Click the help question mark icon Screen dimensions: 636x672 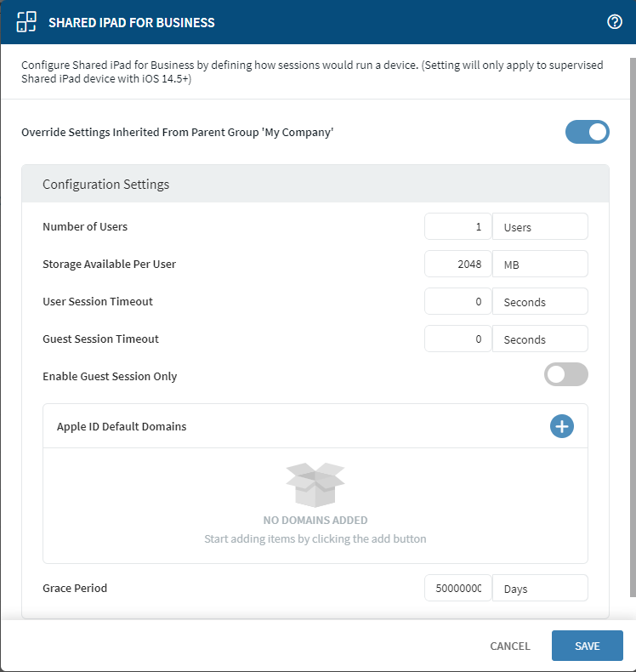click(615, 22)
